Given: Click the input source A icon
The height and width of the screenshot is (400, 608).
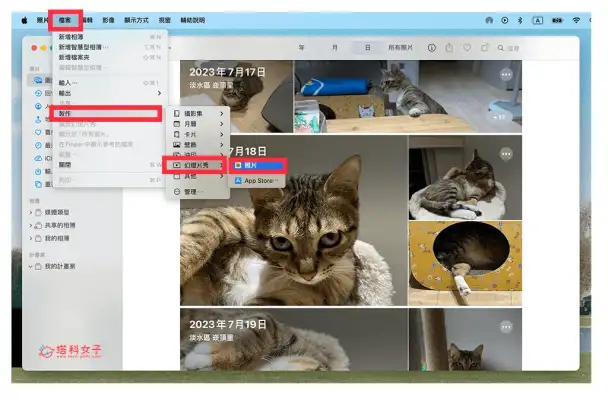Looking at the screenshot, I should click(x=537, y=20).
